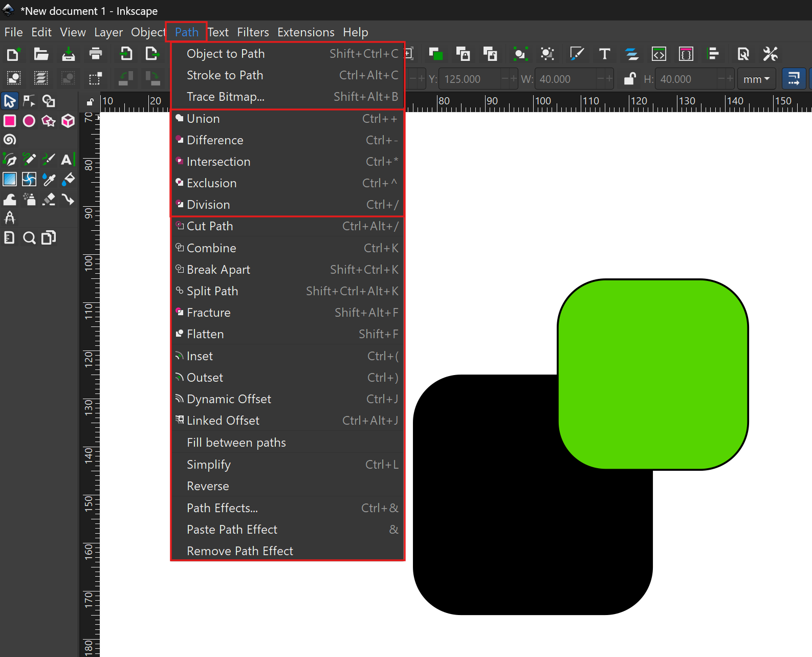Select the Spiral tool
This screenshot has height=657, width=812.
10,140
